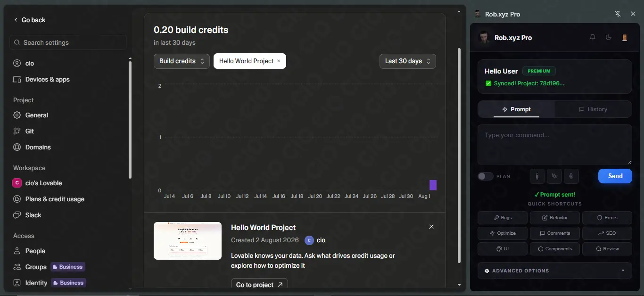Switch to the History tab
644x296 pixels.
pyautogui.click(x=593, y=109)
